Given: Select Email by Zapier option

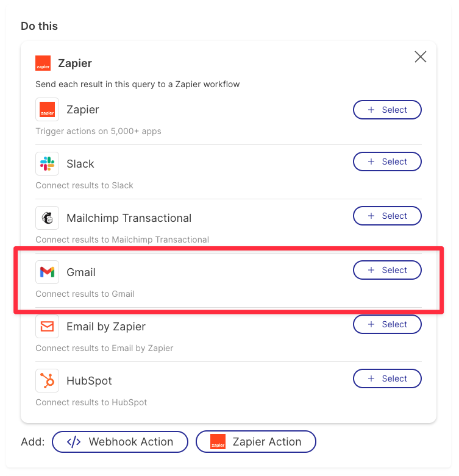Looking at the screenshot, I should click(x=387, y=324).
